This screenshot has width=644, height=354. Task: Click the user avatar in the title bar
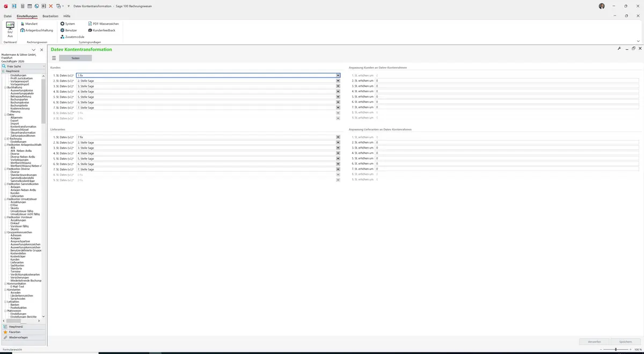point(602,6)
